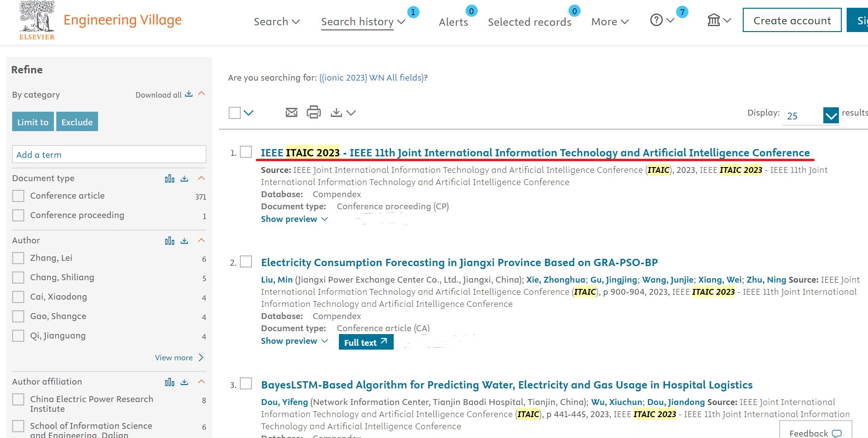
Task: Collapse the Document type section
Action: [201, 178]
